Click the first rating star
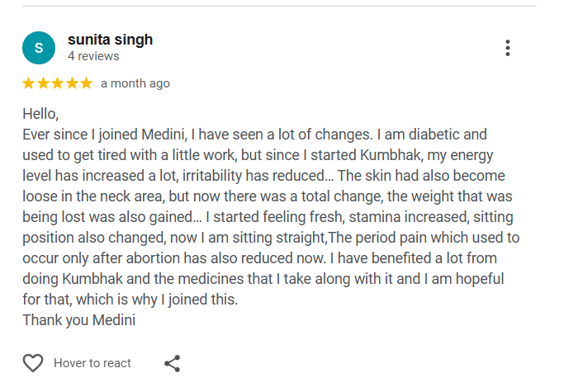Screen dimensions: 578x392 tap(29, 83)
